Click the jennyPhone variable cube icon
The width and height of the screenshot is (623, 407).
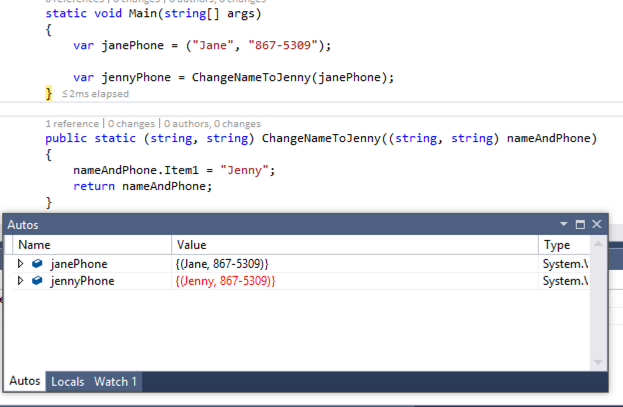pos(37,280)
